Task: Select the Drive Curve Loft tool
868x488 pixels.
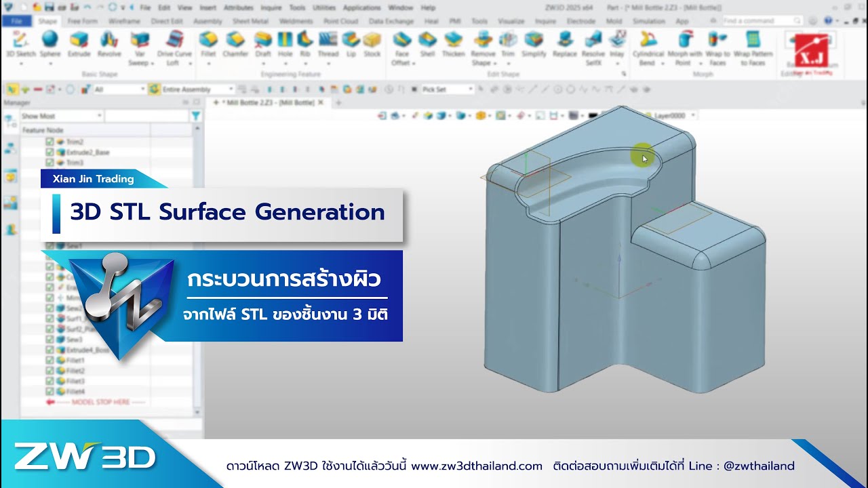Action: 174,47
